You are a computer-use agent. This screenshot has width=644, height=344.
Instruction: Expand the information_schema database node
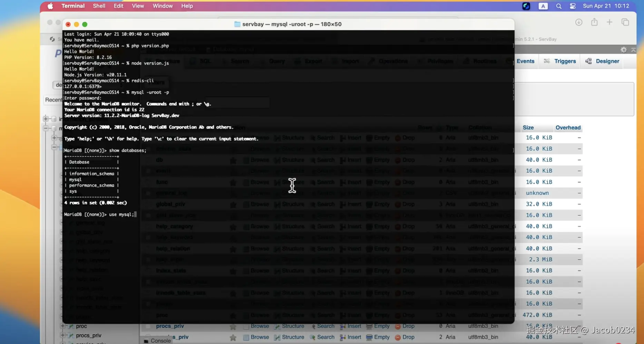46,119
